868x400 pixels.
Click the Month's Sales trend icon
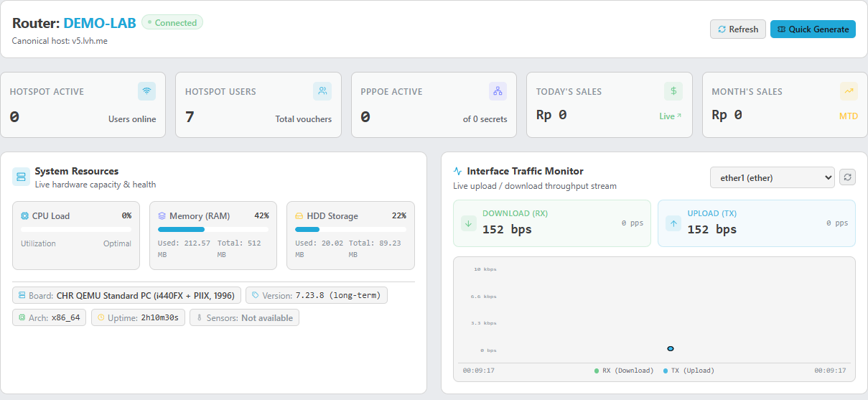point(849,91)
